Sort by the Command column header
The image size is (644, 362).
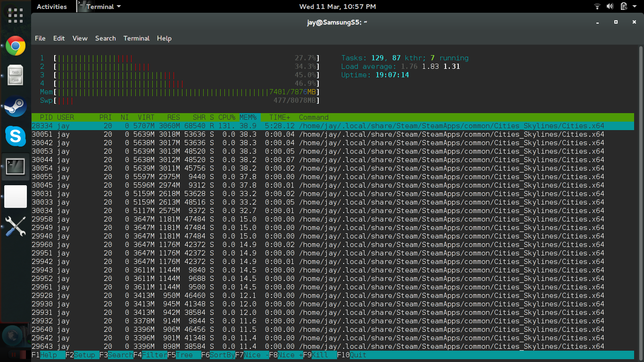click(x=314, y=117)
